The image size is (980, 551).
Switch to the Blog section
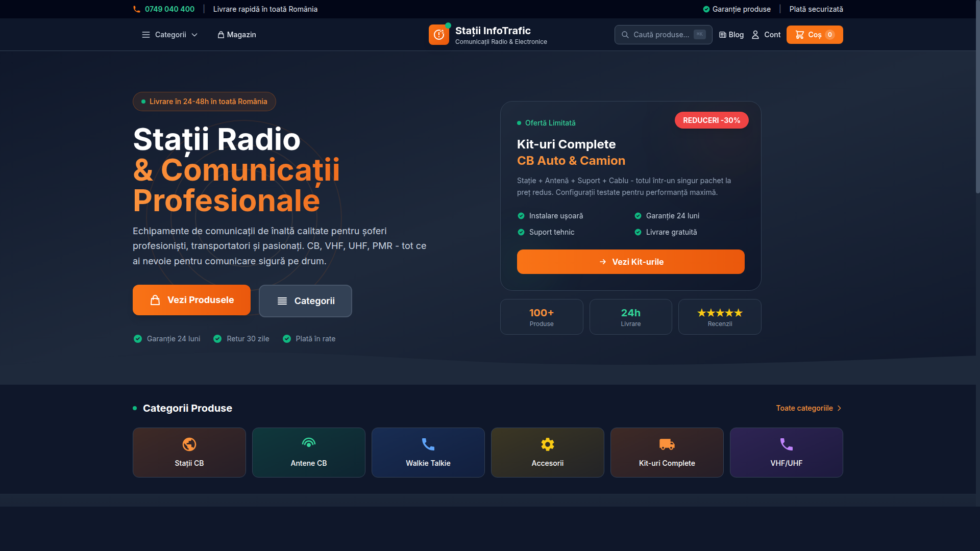pos(731,35)
